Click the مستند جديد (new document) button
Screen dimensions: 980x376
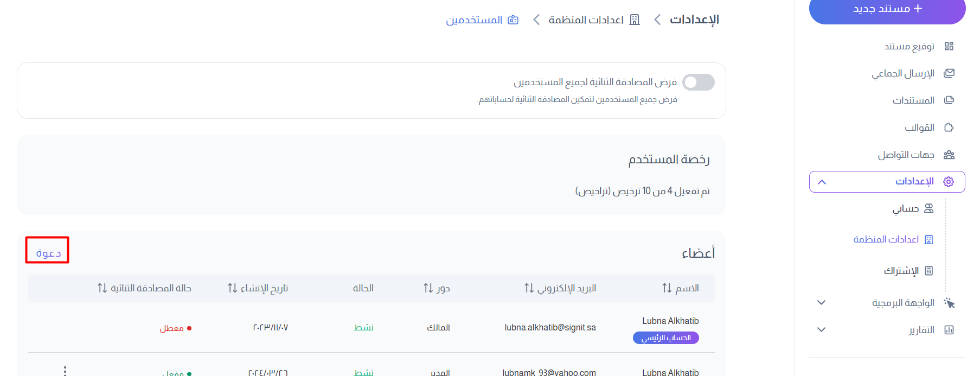pyautogui.click(x=887, y=10)
